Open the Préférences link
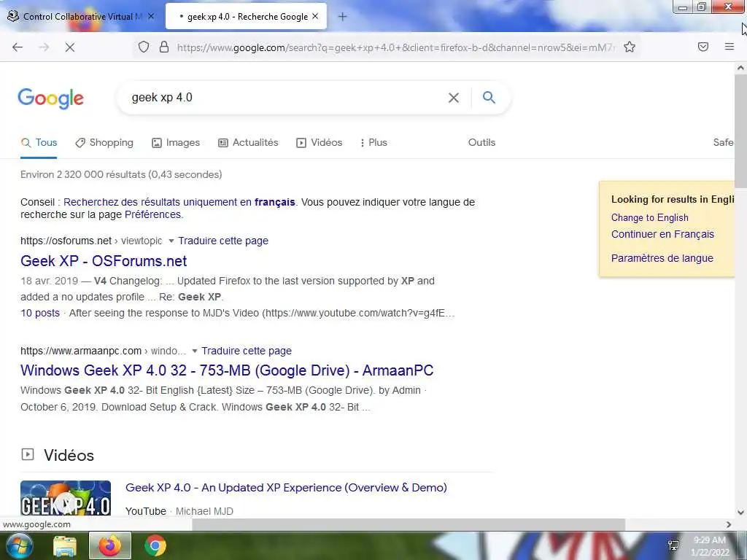Image resolution: width=747 pixels, height=560 pixels. (x=152, y=214)
